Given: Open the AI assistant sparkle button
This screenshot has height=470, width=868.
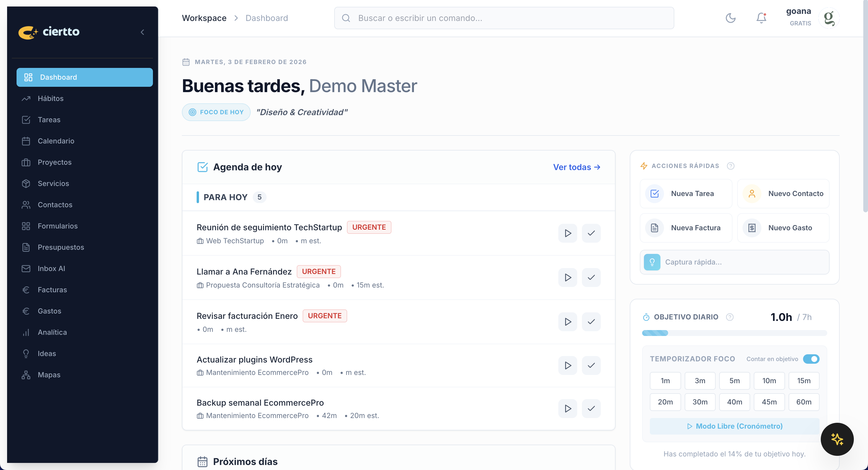Looking at the screenshot, I should click(837, 439).
